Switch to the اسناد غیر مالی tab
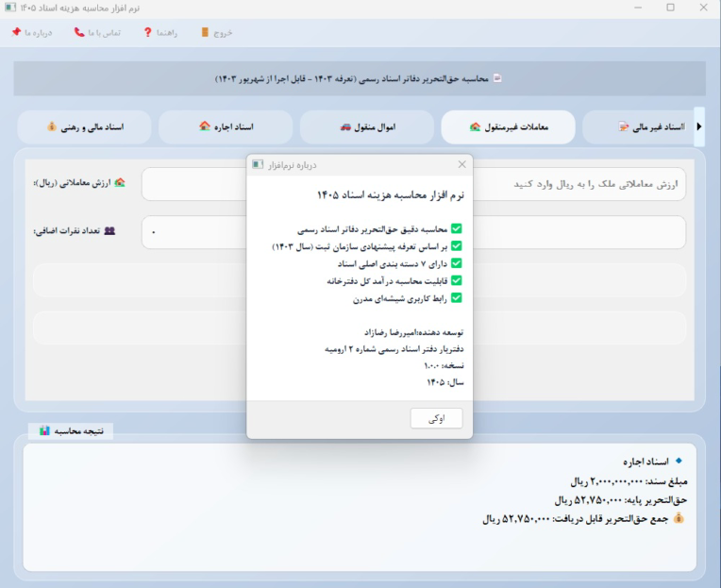721x588 pixels. pos(638,126)
